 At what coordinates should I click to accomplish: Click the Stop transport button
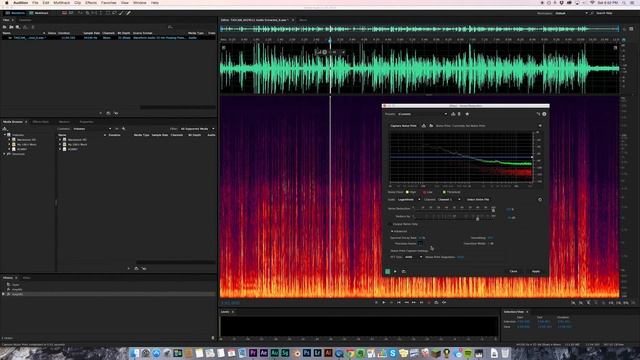(x=376, y=302)
